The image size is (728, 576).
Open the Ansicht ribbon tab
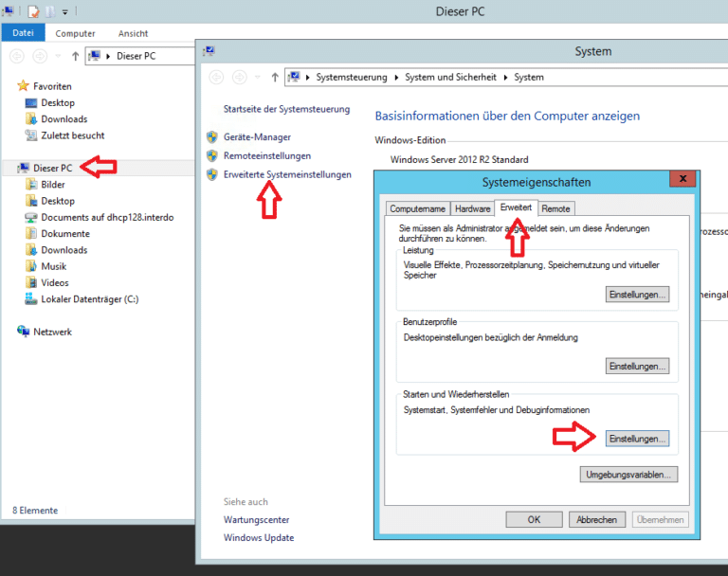pos(133,33)
